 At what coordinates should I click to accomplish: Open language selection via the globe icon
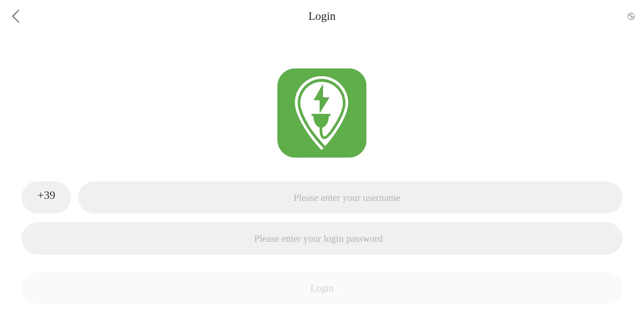coord(631,16)
